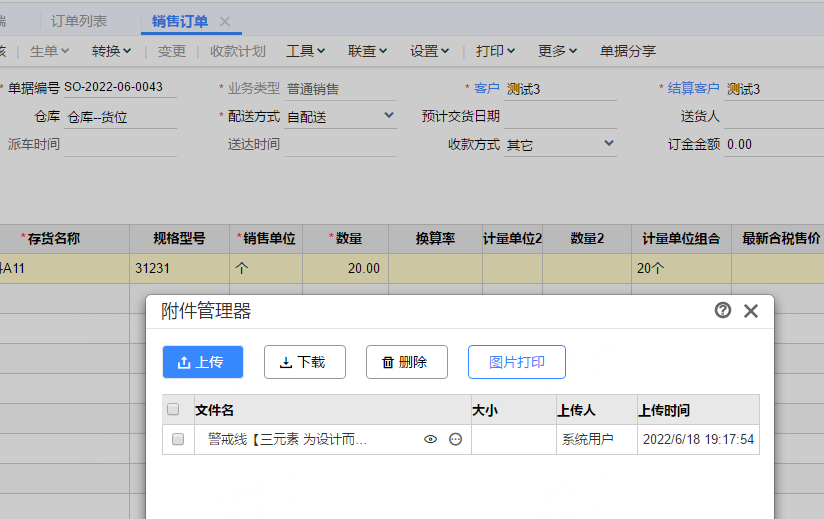
Task: Click the 数量2 column header
Action: (587, 239)
